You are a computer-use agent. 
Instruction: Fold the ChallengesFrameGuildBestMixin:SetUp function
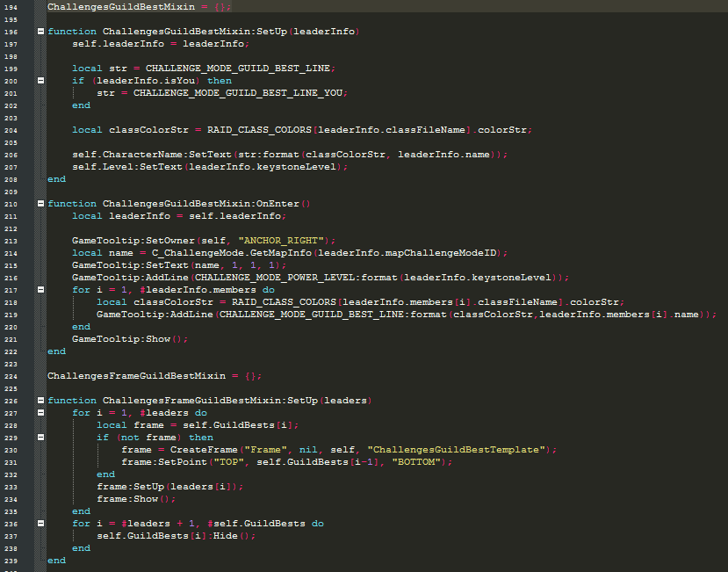click(40, 401)
